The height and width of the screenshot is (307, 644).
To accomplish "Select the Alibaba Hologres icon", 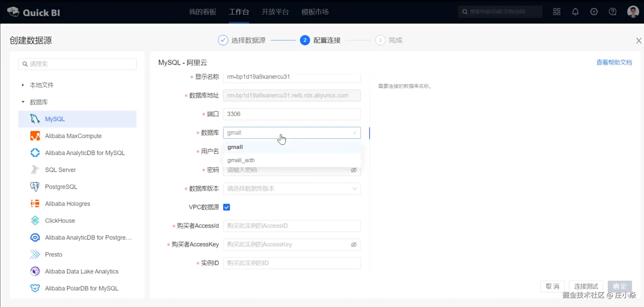I will click(35, 204).
